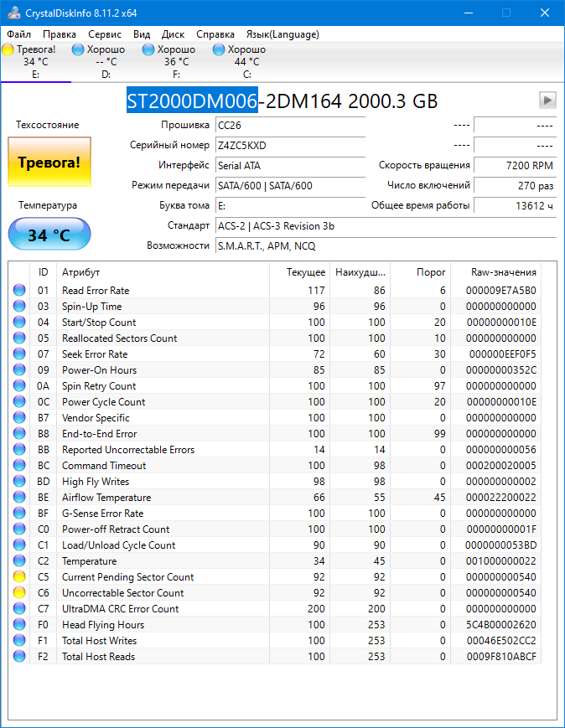The image size is (565, 728).
Task: Click raw value 5C4B00002620 of Head Flying Hours
Action: [x=501, y=624]
